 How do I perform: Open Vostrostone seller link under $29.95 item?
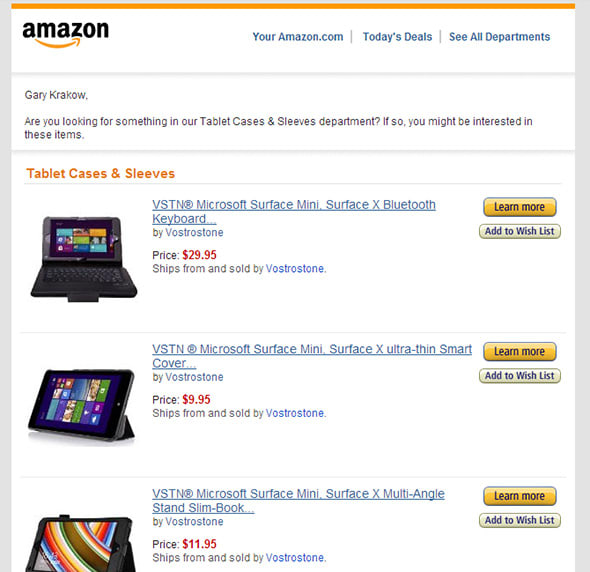click(295, 269)
